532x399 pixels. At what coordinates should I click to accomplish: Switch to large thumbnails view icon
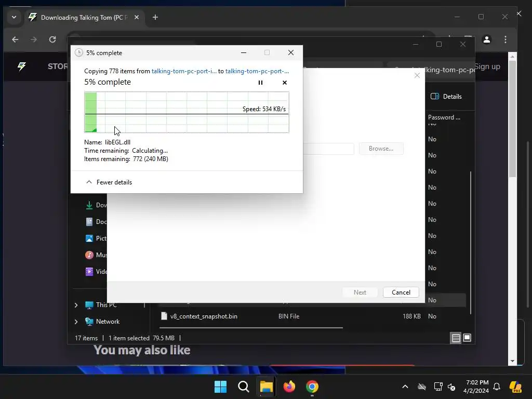click(x=467, y=338)
